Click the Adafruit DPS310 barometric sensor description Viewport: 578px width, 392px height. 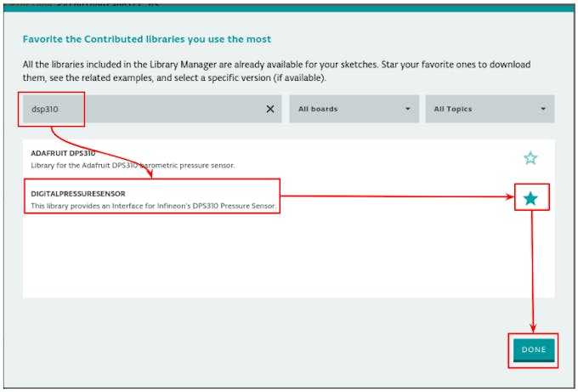(x=132, y=164)
